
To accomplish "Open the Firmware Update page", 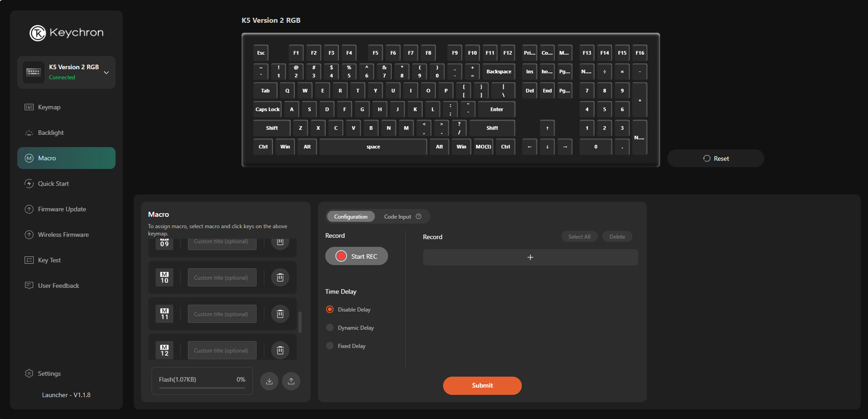I will coord(62,209).
